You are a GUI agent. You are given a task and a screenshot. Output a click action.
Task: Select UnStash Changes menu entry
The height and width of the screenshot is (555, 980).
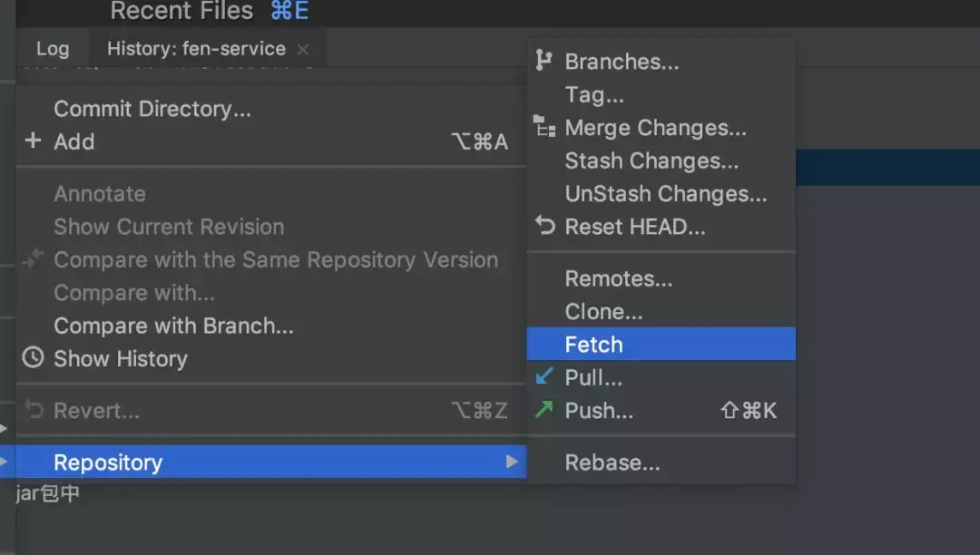pyautogui.click(x=665, y=194)
